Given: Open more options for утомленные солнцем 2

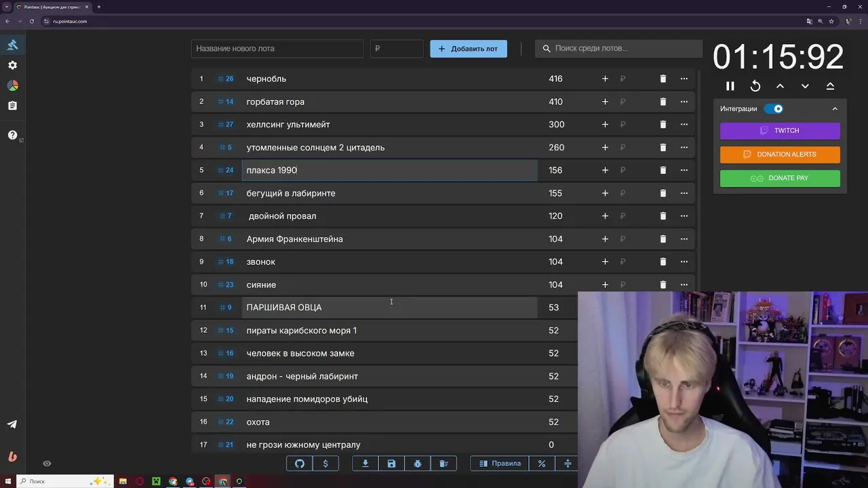Looking at the screenshot, I should (684, 147).
